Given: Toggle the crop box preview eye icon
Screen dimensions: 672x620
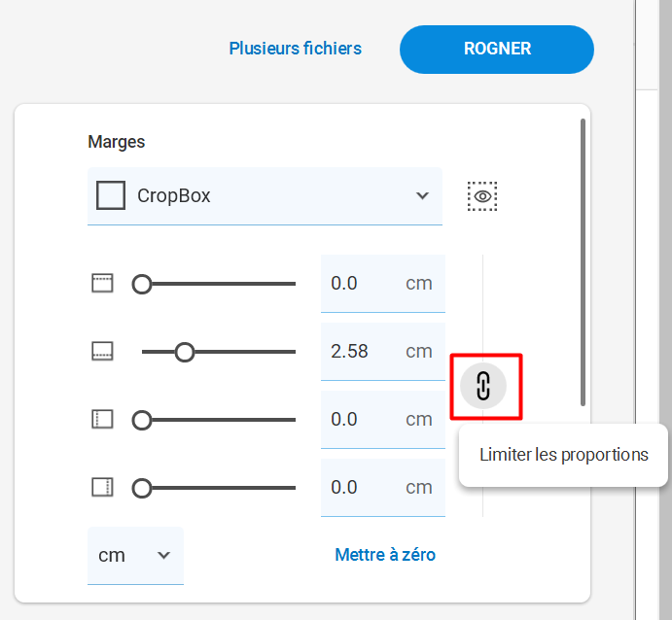Looking at the screenshot, I should click(x=482, y=196).
